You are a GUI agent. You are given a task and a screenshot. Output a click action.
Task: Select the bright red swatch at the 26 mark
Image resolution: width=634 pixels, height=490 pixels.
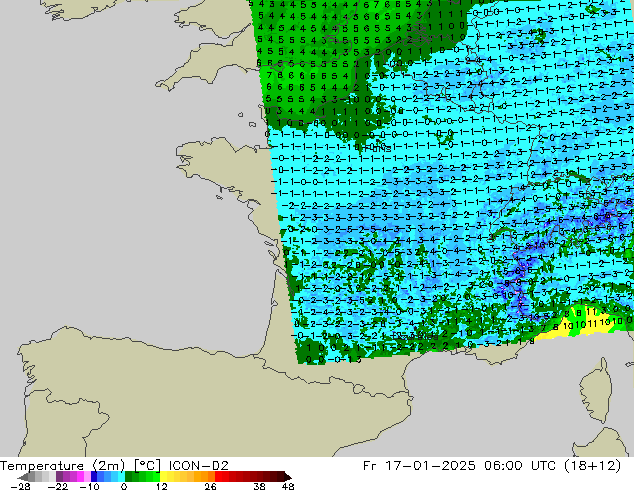pyautogui.click(x=218, y=477)
